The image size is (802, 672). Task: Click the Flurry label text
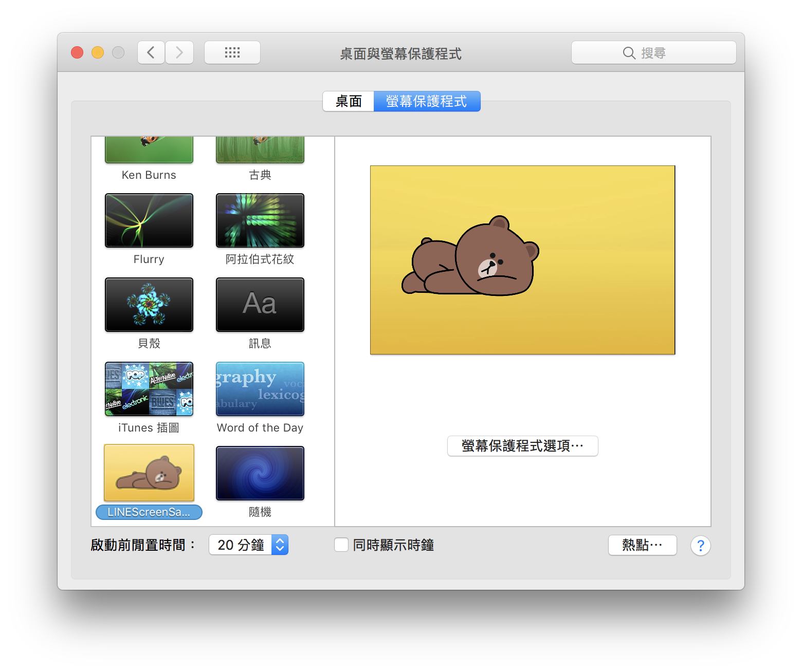pos(149,259)
